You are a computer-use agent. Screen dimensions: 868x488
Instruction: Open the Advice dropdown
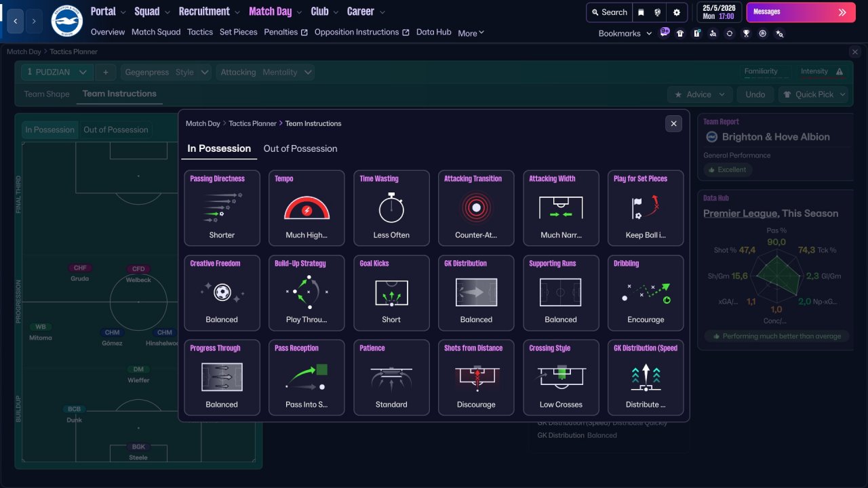pyautogui.click(x=700, y=95)
